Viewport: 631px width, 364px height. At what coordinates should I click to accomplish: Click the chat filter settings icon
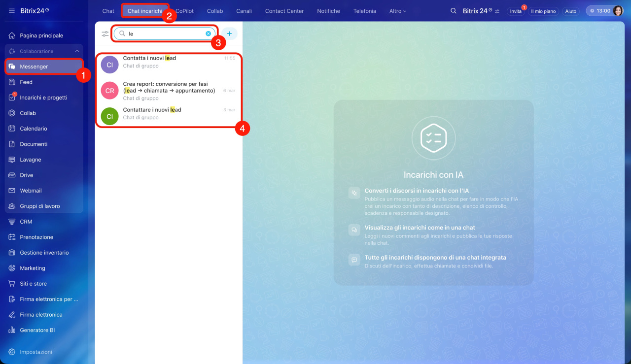coord(105,33)
